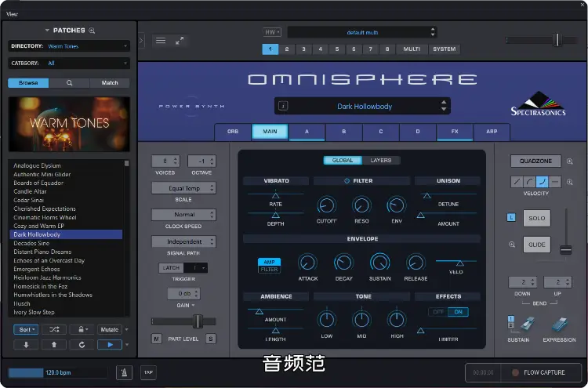Click the 120.0 bpm tempo field

58,372
